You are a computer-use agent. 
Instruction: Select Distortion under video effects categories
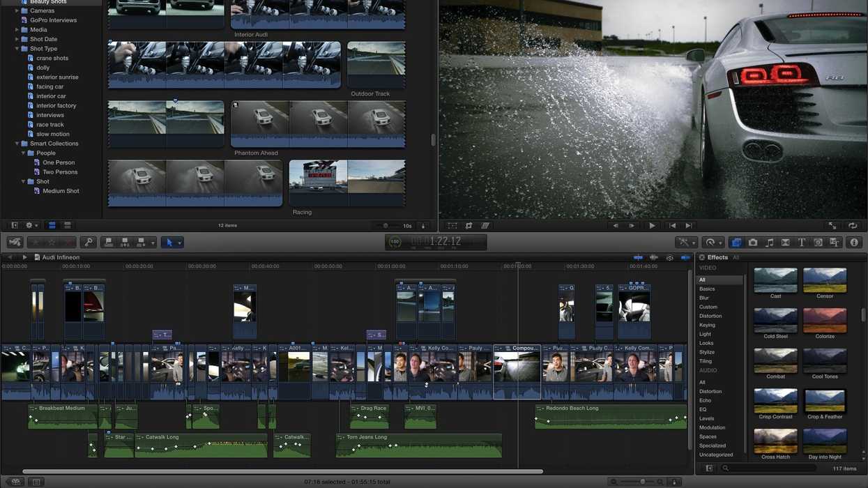point(710,316)
